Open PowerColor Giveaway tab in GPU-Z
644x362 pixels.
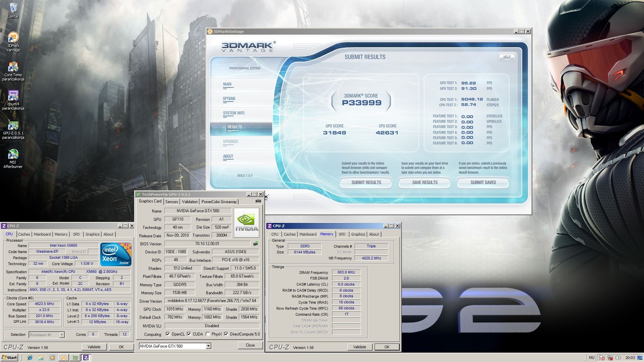point(219,201)
